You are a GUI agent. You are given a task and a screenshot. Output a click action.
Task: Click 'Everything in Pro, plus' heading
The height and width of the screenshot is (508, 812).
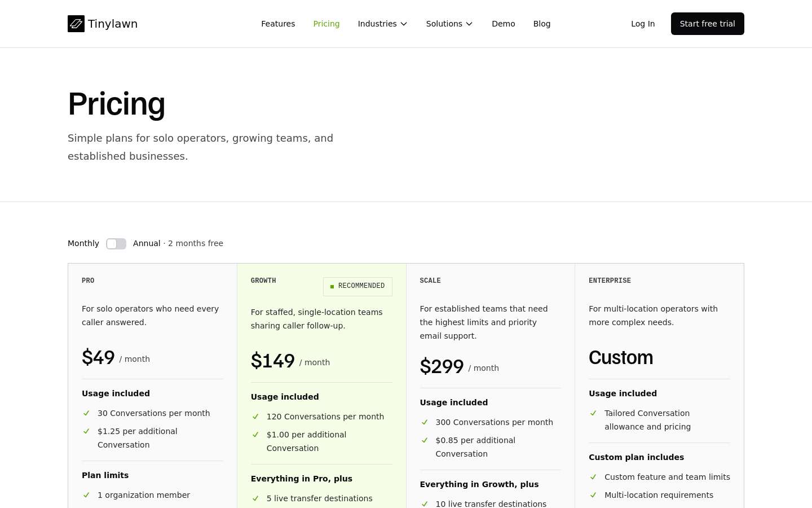point(302,479)
